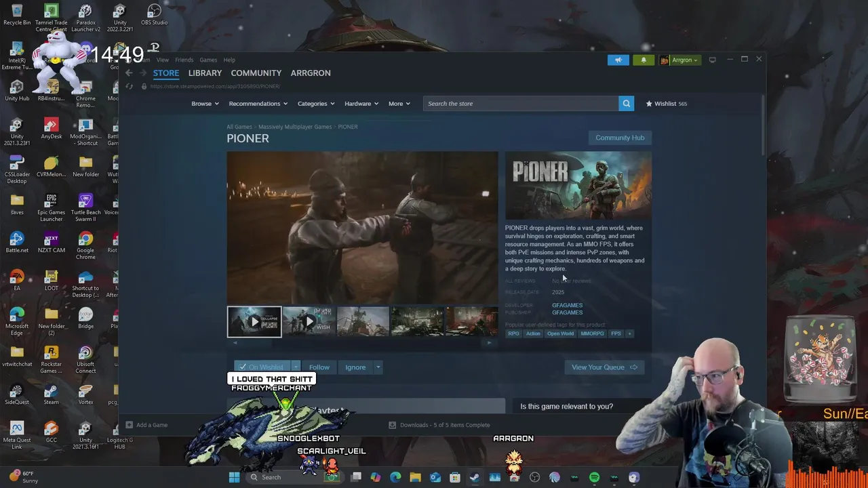Click the left arrow under the media strip
Screen dimensions: 868x488
(x=235, y=343)
